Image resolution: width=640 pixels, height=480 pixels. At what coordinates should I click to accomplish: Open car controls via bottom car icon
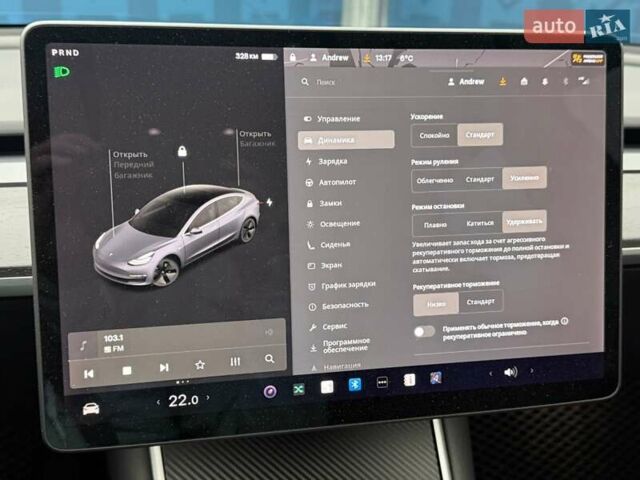point(91,408)
